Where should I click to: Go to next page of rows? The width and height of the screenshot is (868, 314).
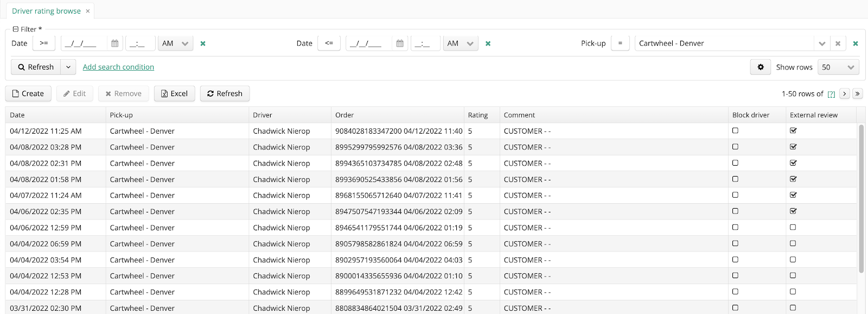845,93
